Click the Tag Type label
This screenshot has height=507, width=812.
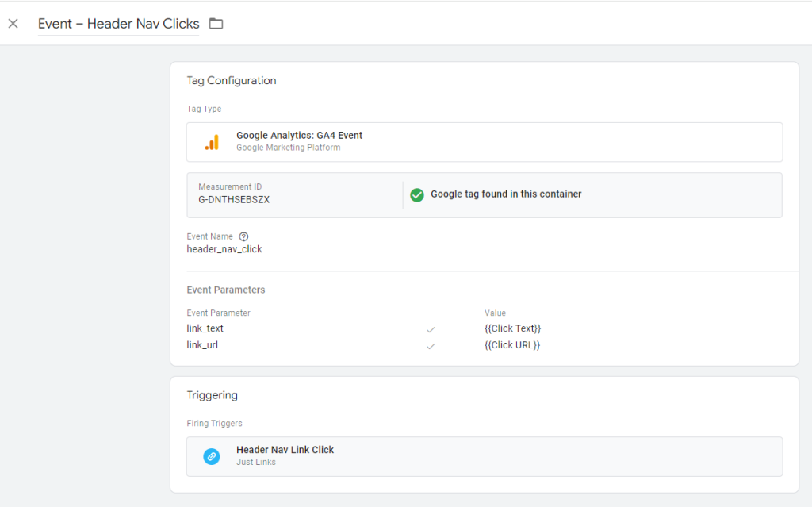[x=204, y=109]
